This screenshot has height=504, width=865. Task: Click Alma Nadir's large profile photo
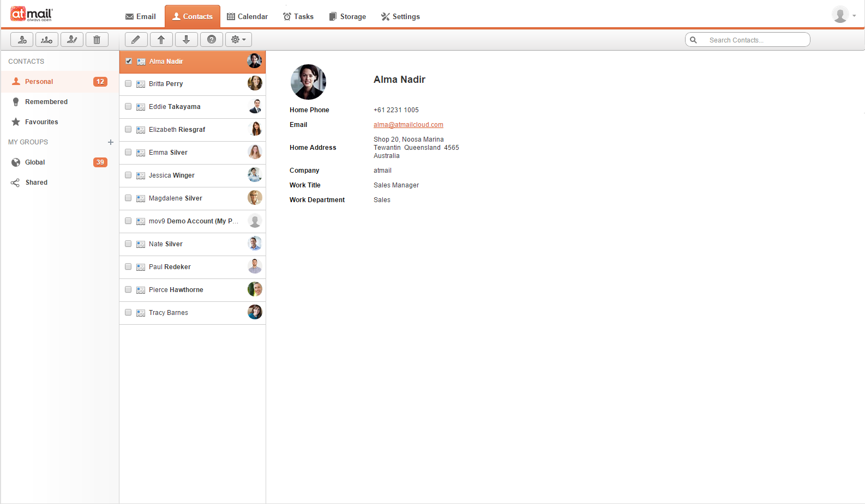tap(308, 82)
